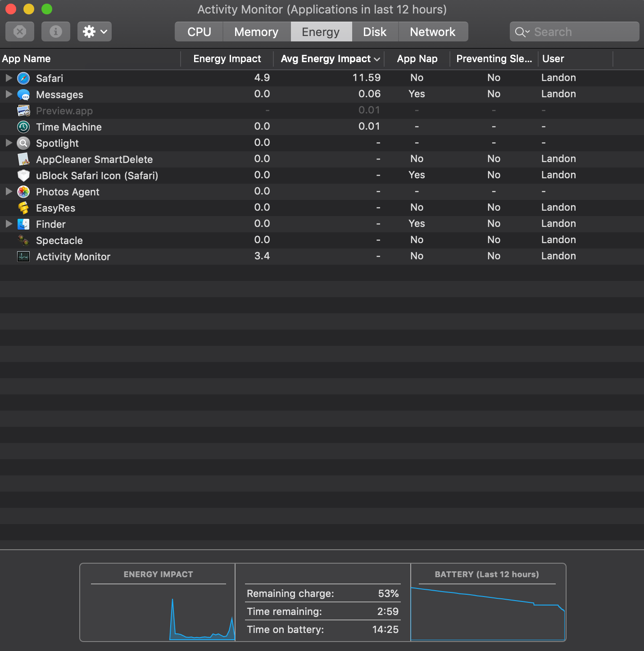The height and width of the screenshot is (651, 644).
Task: Select the AppCleaner SmartDelete row name
Action: [x=95, y=159]
